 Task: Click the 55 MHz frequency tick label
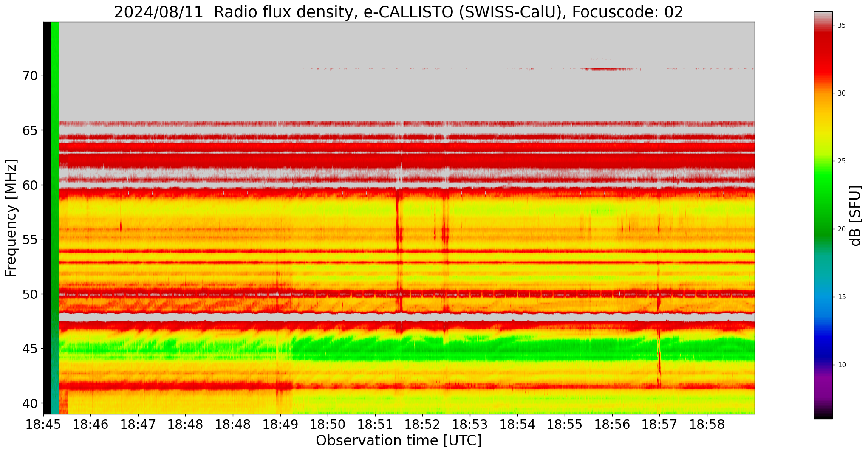tap(30, 239)
